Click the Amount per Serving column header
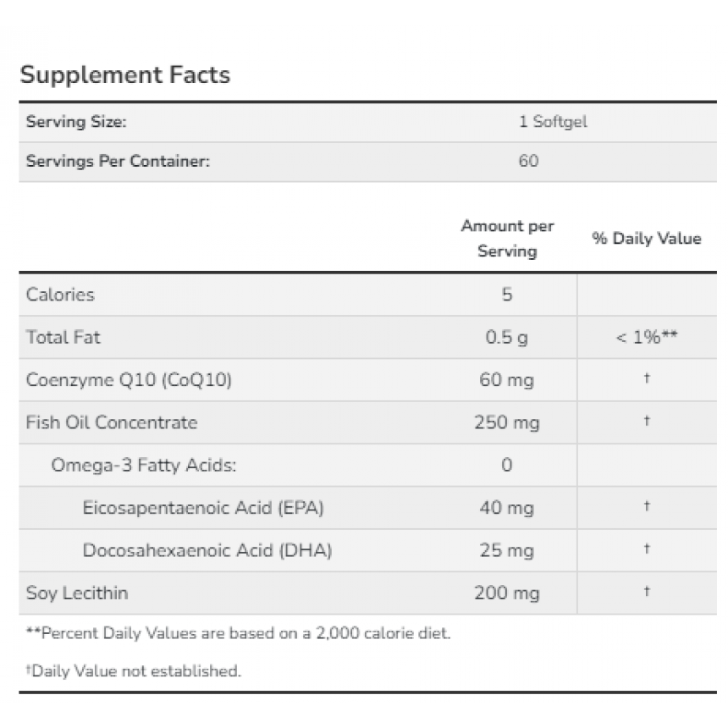This screenshot has height=728, width=728. click(507, 239)
